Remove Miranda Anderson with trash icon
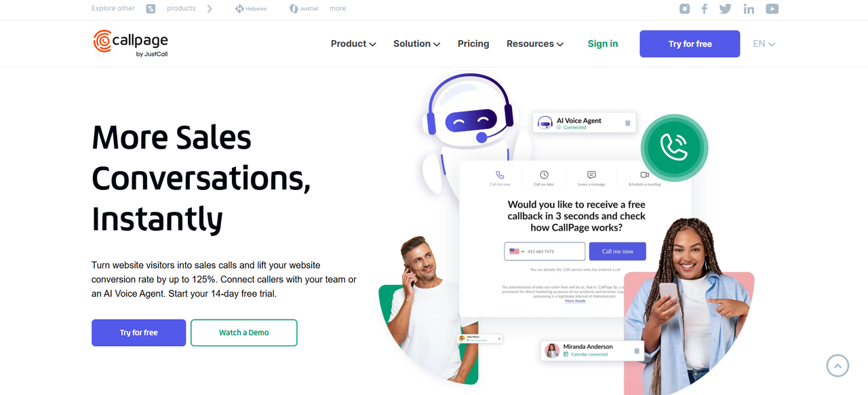This screenshot has height=395, width=868. (x=637, y=350)
